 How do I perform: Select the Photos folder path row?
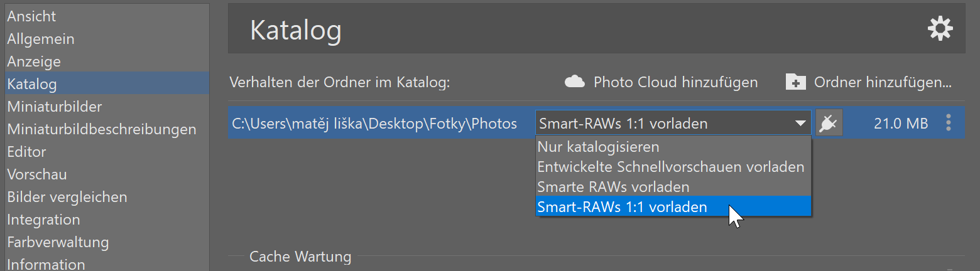(374, 124)
